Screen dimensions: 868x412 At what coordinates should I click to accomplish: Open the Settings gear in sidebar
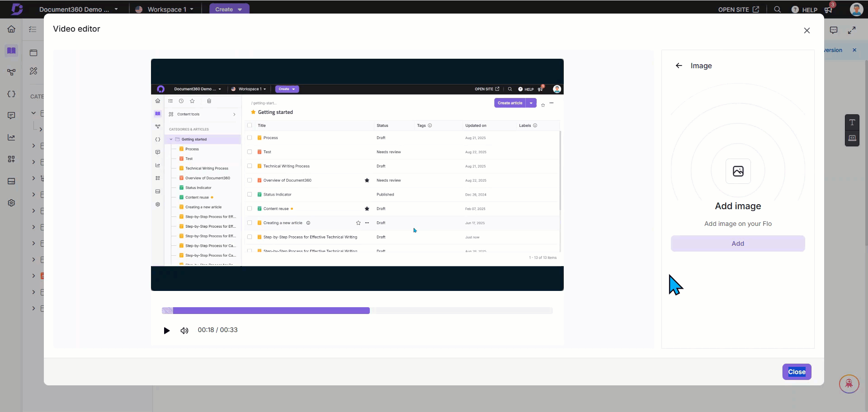[x=11, y=203]
